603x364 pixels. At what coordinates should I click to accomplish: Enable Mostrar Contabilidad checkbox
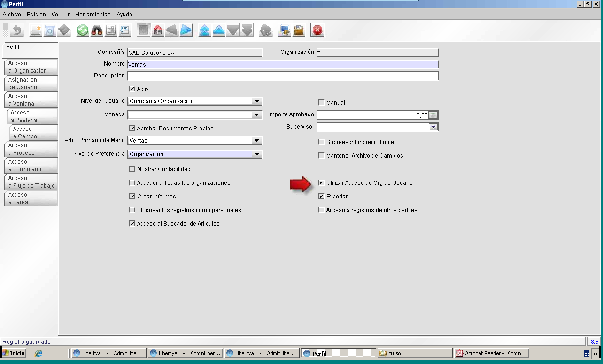tap(132, 169)
